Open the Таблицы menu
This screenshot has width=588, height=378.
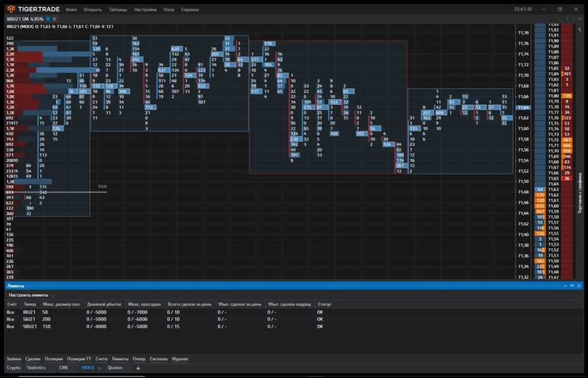(x=118, y=10)
